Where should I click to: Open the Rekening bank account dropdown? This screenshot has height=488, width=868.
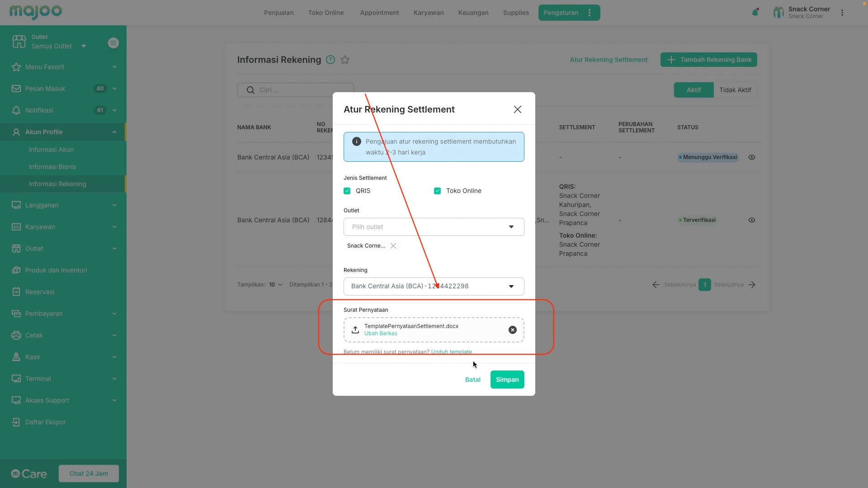(434, 286)
